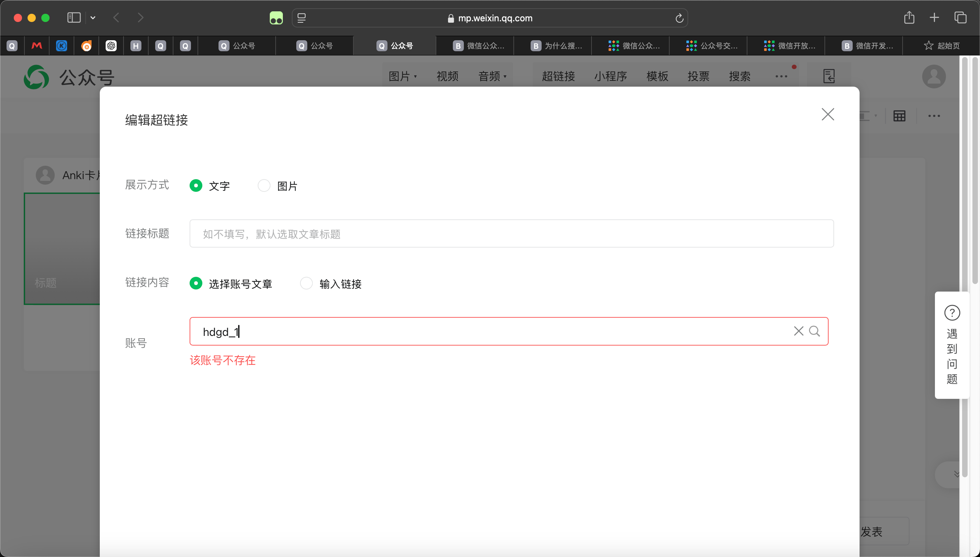Switch to the 微信公众… tab with B icon
980x557 pixels.
tap(475, 46)
